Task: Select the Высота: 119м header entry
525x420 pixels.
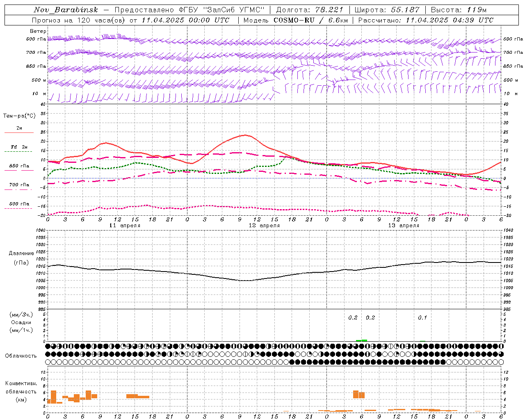Action: pyautogui.click(x=459, y=10)
